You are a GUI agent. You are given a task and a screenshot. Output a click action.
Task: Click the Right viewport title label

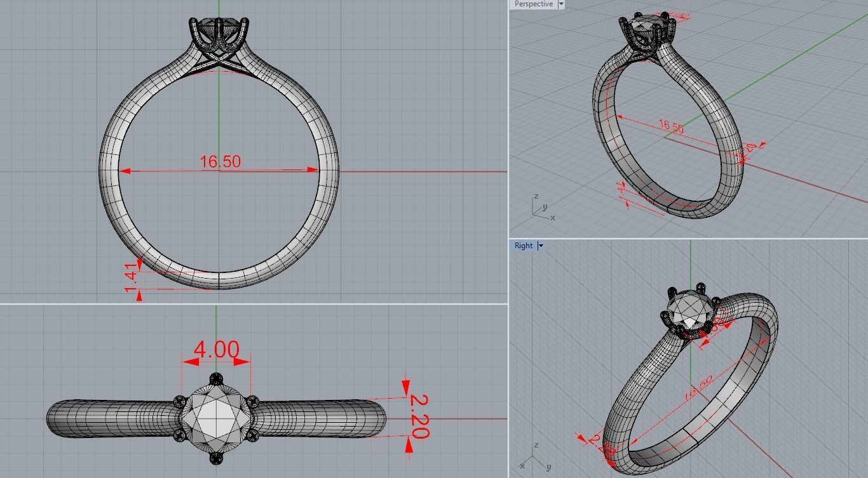(524, 246)
